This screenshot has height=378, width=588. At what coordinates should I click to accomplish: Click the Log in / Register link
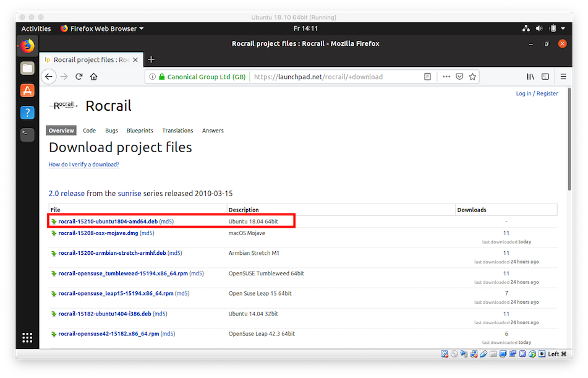[x=537, y=93]
